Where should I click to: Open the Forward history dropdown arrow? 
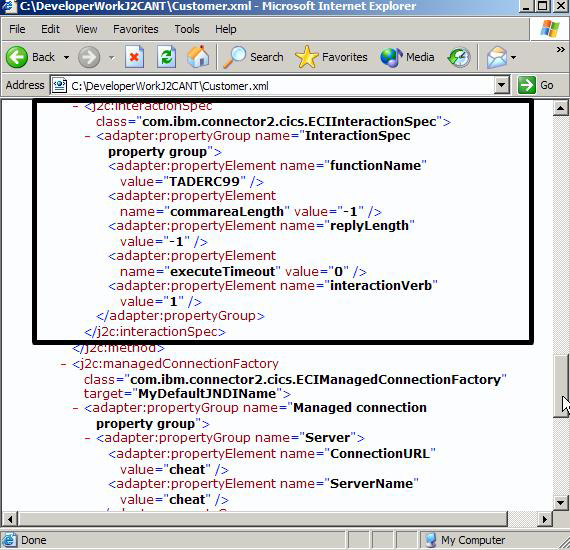tap(112, 57)
